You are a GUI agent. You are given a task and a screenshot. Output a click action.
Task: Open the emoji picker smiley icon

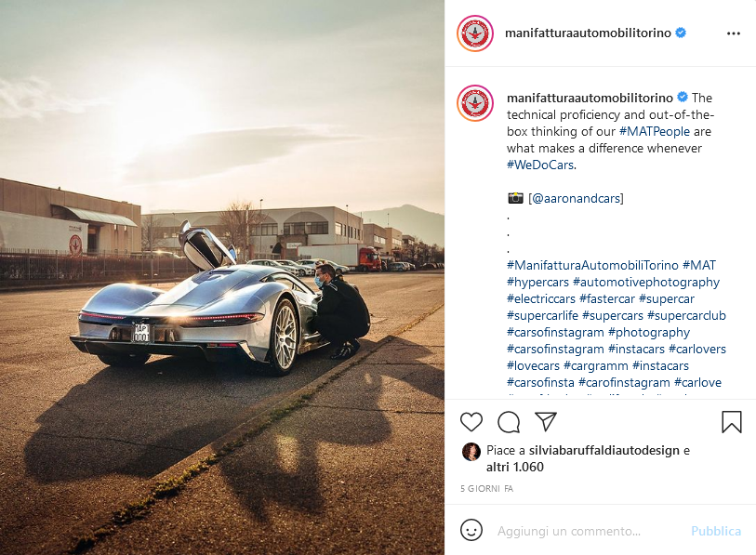coord(471,530)
